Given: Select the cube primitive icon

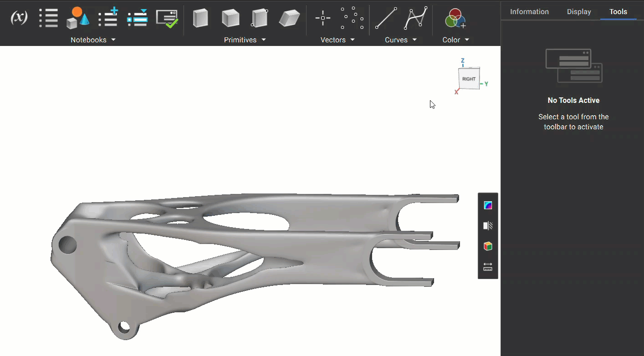Looking at the screenshot, I should point(230,18).
